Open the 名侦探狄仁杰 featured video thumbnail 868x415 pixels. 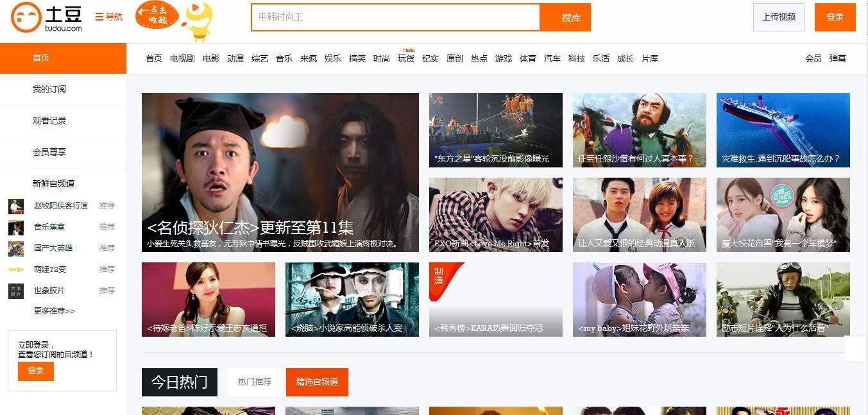280,173
